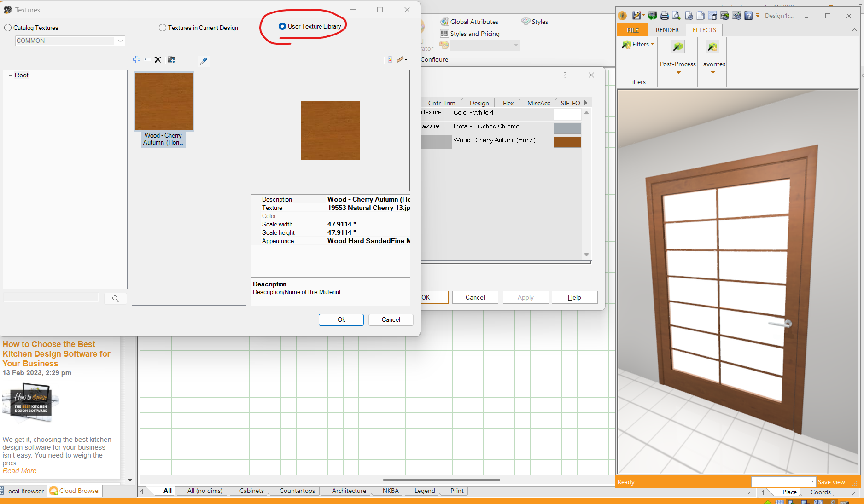The width and height of the screenshot is (864, 504).
Task: Select Textures in Current Design option
Action: click(163, 28)
